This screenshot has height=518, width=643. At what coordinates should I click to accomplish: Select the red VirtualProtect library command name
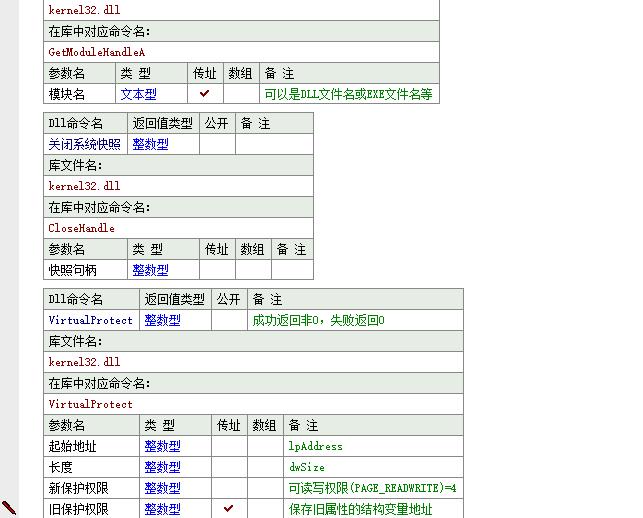click(x=90, y=404)
